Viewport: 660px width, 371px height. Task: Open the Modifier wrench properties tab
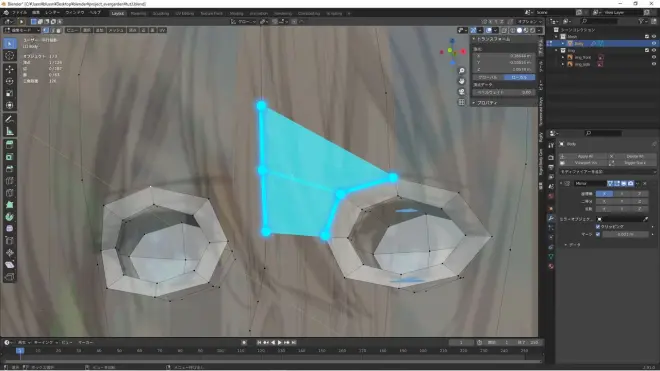pos(551,218)
